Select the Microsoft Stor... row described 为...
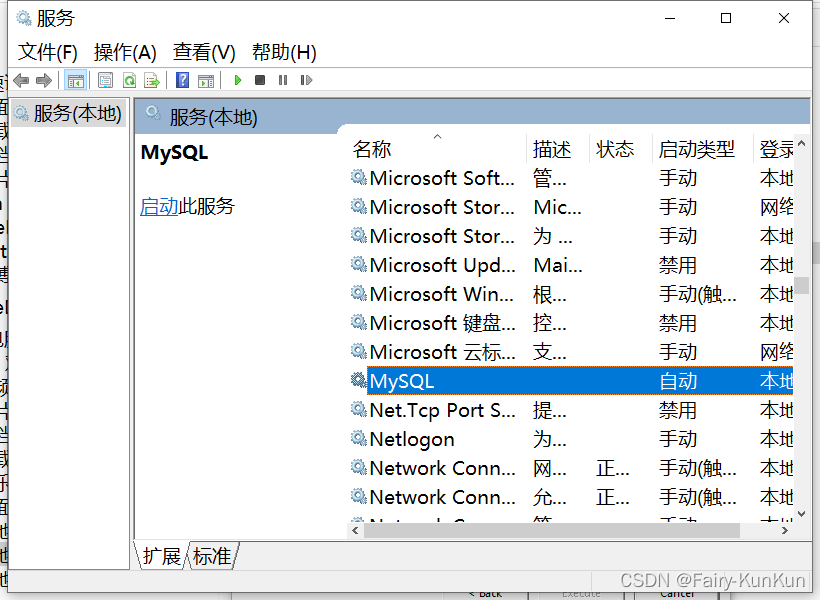 click(571, 236)
